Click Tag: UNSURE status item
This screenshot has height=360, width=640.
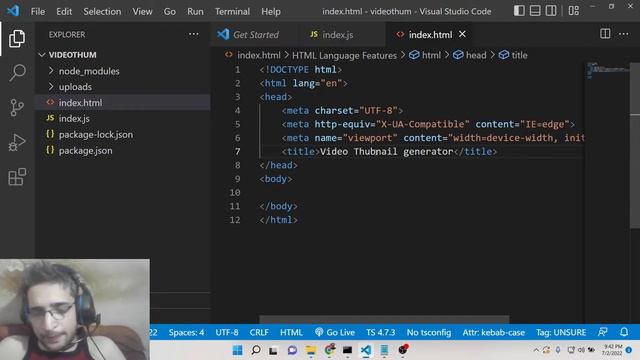tap(561, 332)
